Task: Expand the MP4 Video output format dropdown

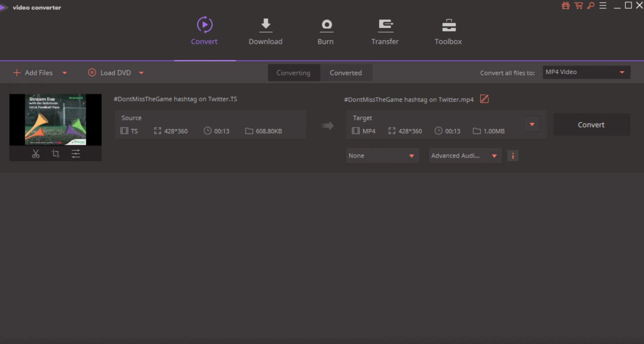Action: (586, 72)
